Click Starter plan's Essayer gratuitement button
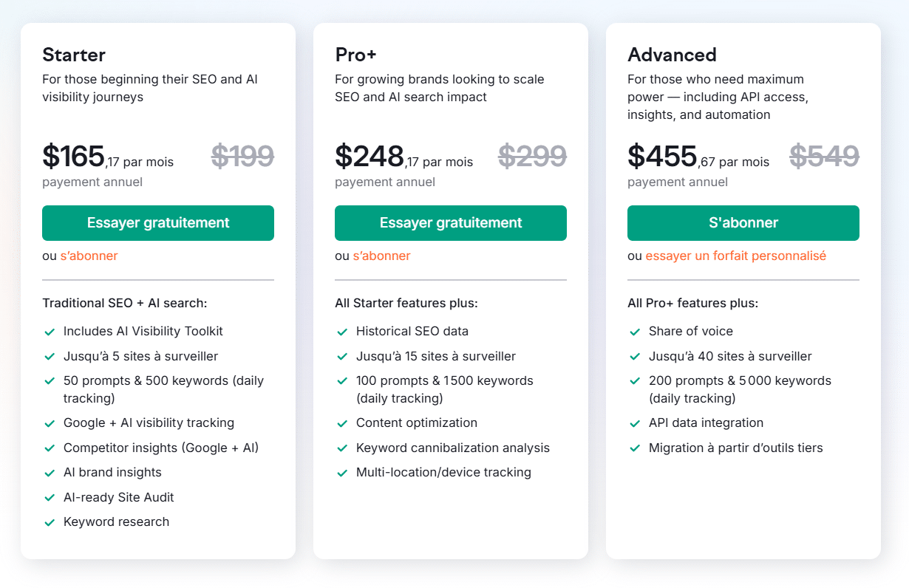909x588 pixels. [158, 223]
